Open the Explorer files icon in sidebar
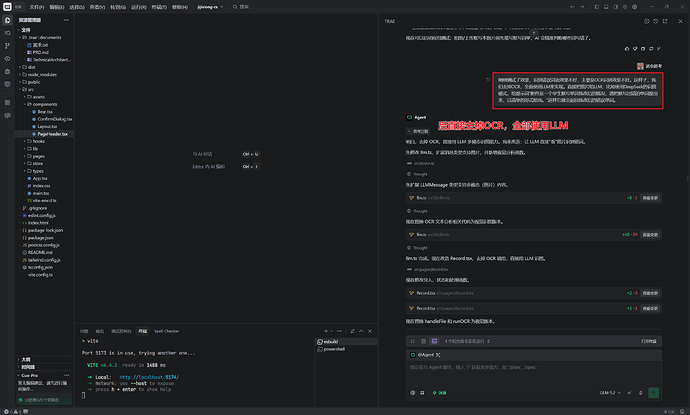Viewport: 690px width, 415px height. tap(7, 20)
